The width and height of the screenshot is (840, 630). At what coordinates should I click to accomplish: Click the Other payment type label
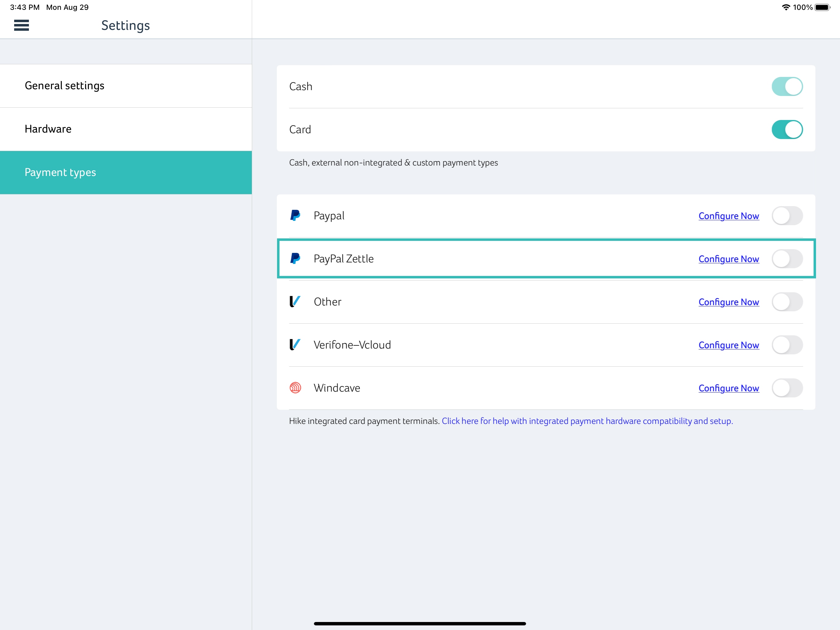[x=327, y=302]
